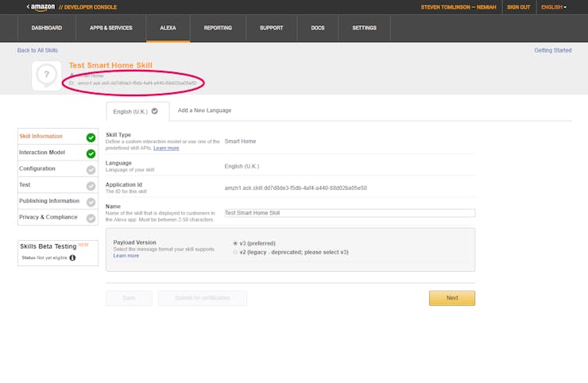Click the Skill Information green checkmark icon
588x383 pixels.
[91, 137]
